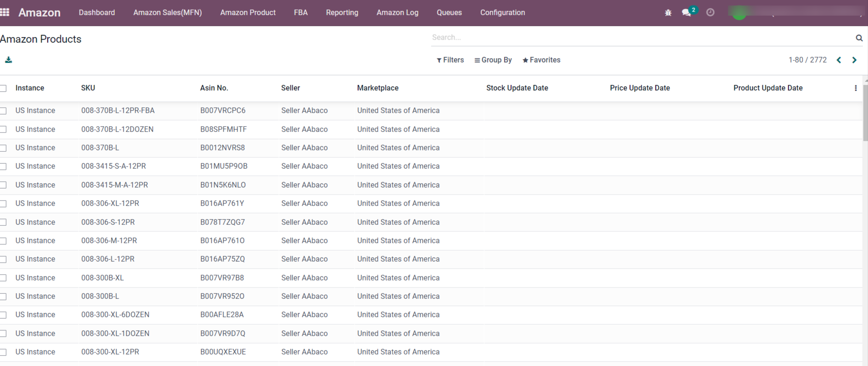Click the debug bug icon
868x366 pixels.
668,13
